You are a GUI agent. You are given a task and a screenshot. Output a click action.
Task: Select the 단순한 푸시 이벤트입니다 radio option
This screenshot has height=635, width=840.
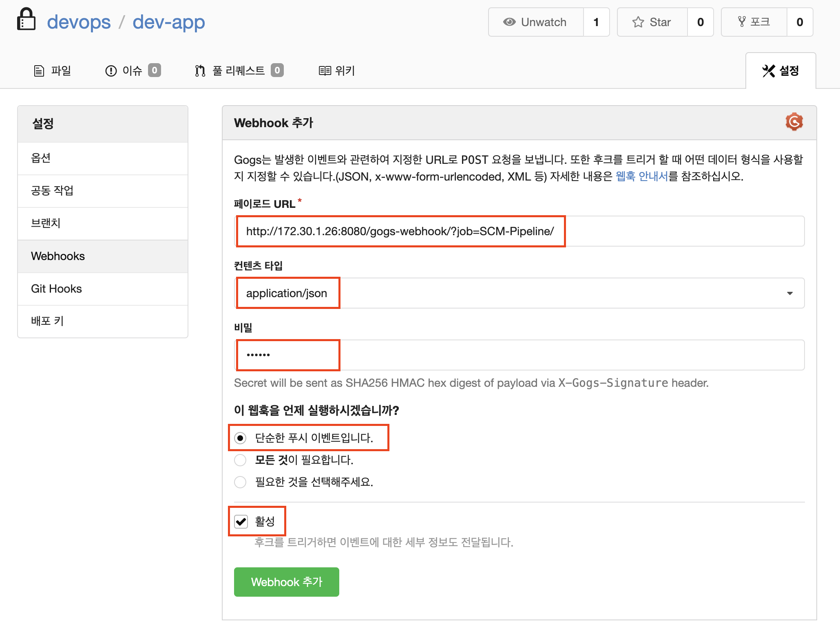pyautogui.click(x=240, y=438)
